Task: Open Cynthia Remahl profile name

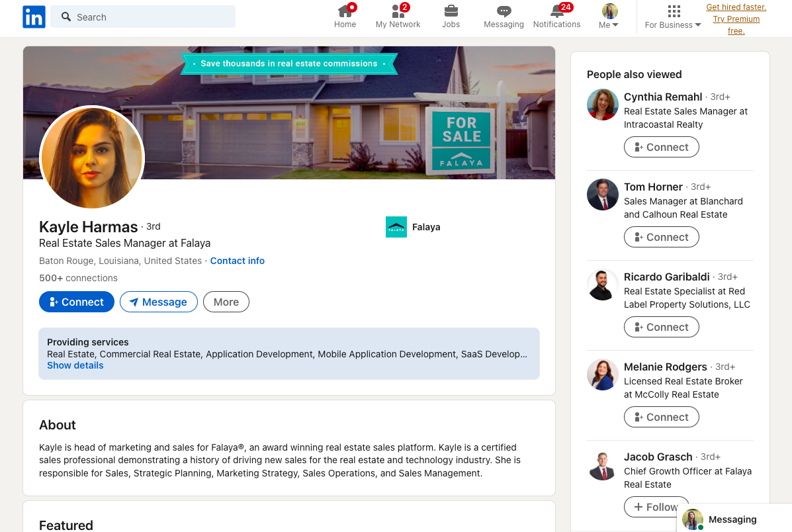Action: 663,97
